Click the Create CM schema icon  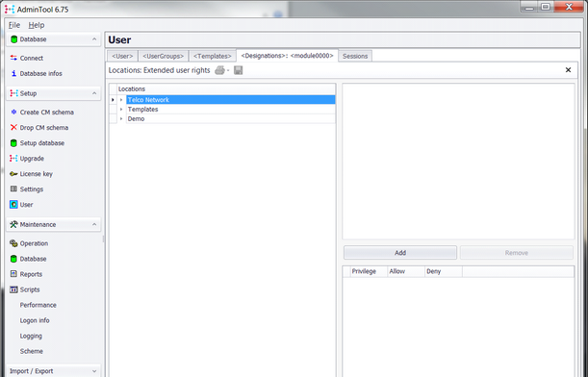coord(13,113)
